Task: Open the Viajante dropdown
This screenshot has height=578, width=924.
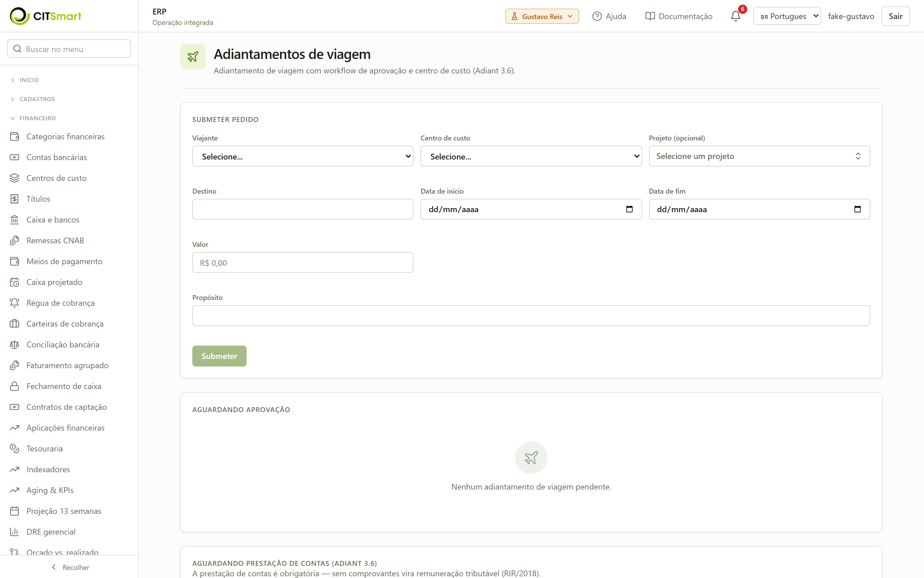Action: [x=302, y=156]
